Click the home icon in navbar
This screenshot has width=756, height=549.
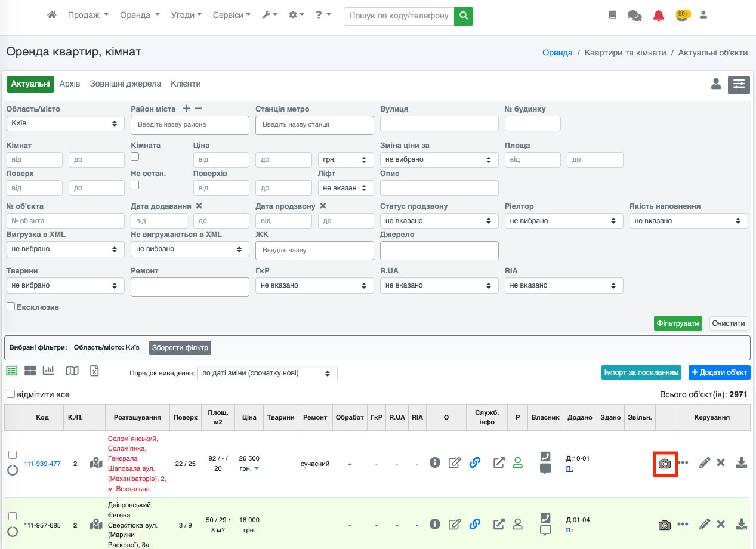(52, 15)
